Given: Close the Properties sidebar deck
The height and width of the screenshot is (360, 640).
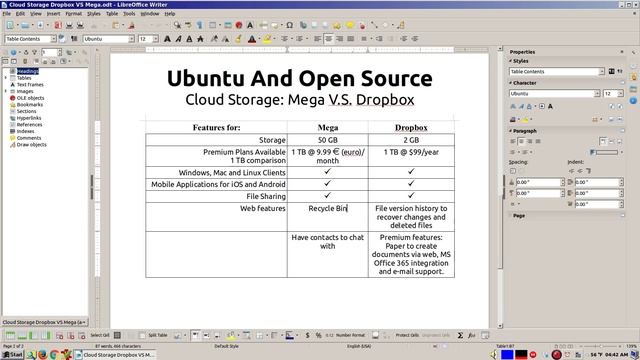Looking at the screenshot, I should [x=622, y=52].
